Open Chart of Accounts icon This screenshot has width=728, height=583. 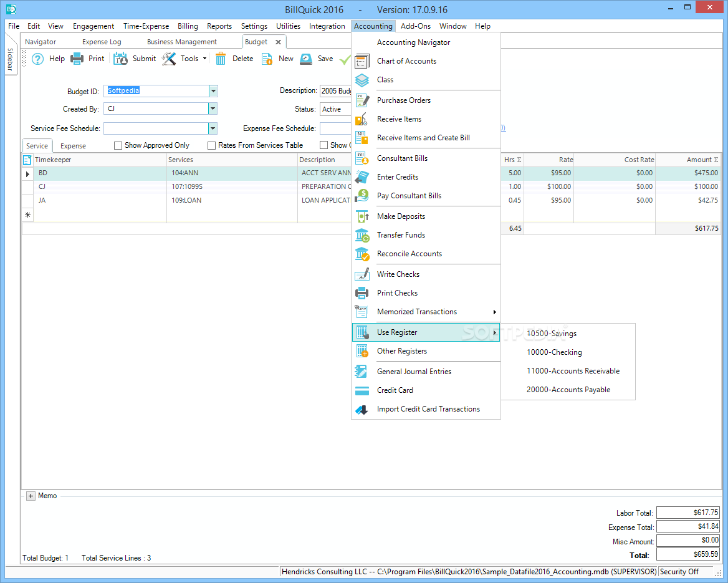pyautogui.click(x=362, y=61)
